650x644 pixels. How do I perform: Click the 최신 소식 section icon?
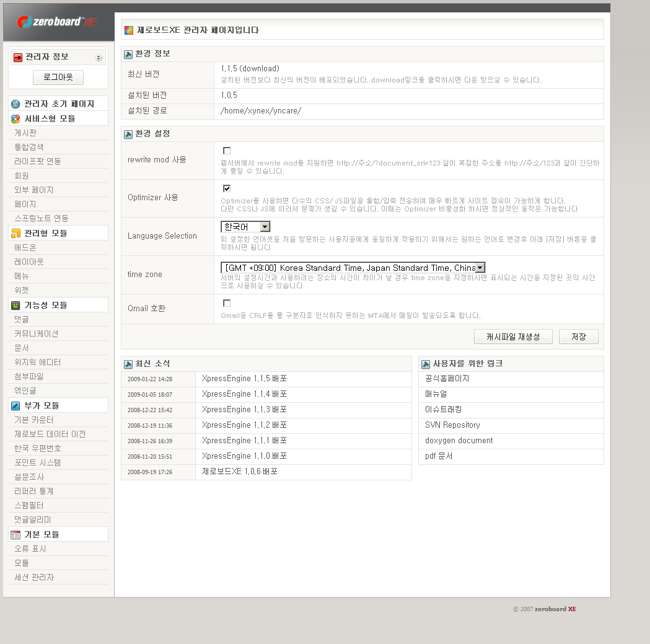(128, 364)
